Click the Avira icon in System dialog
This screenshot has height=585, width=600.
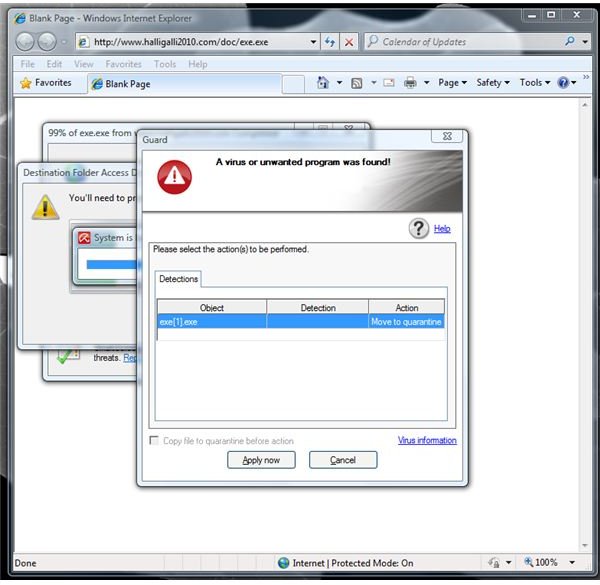point(84,238)
